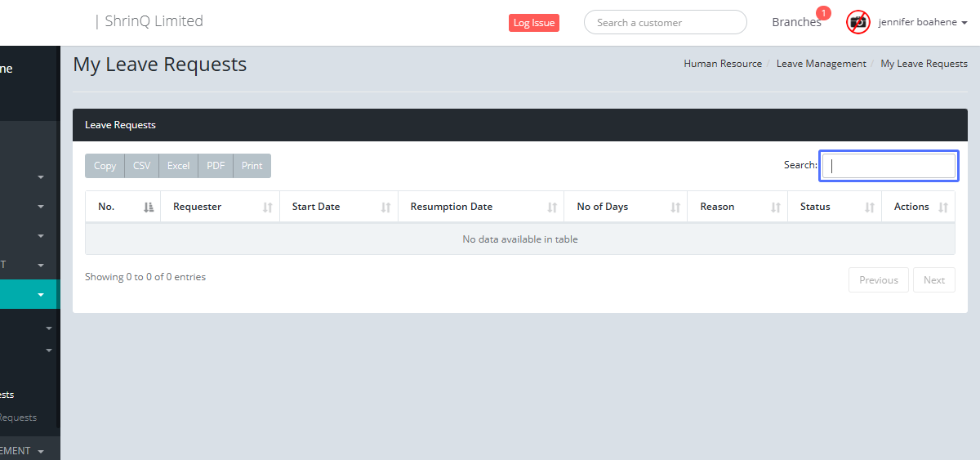Click the table Search input field

click(889, 166)
